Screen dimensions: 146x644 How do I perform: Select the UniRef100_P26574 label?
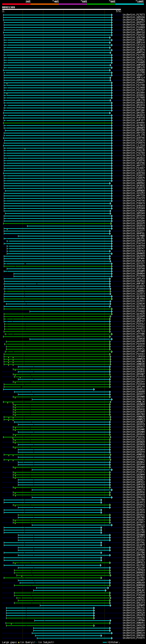(134, 143)
